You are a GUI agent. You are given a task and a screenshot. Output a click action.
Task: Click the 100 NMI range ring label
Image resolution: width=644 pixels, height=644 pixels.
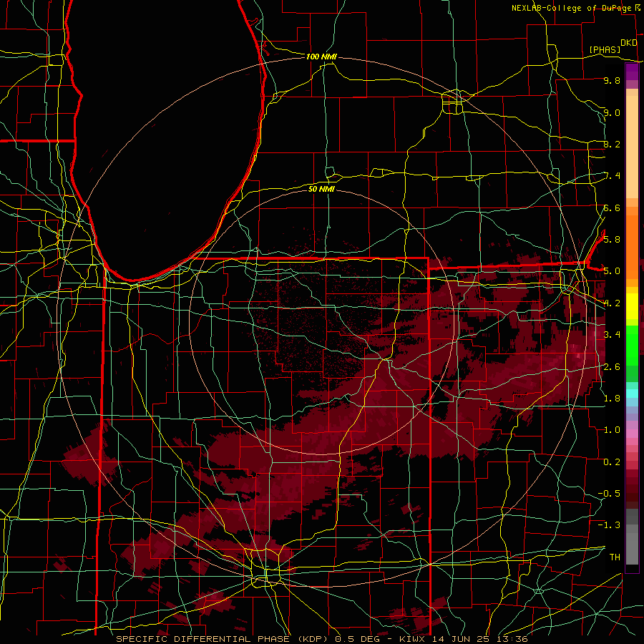(x=321, y=57)
